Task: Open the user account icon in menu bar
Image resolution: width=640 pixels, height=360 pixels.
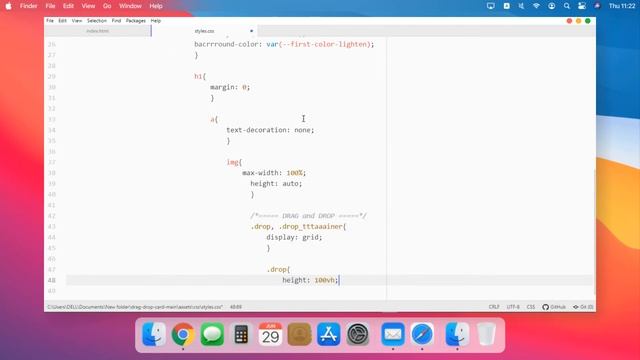Action: coord(551,6)
